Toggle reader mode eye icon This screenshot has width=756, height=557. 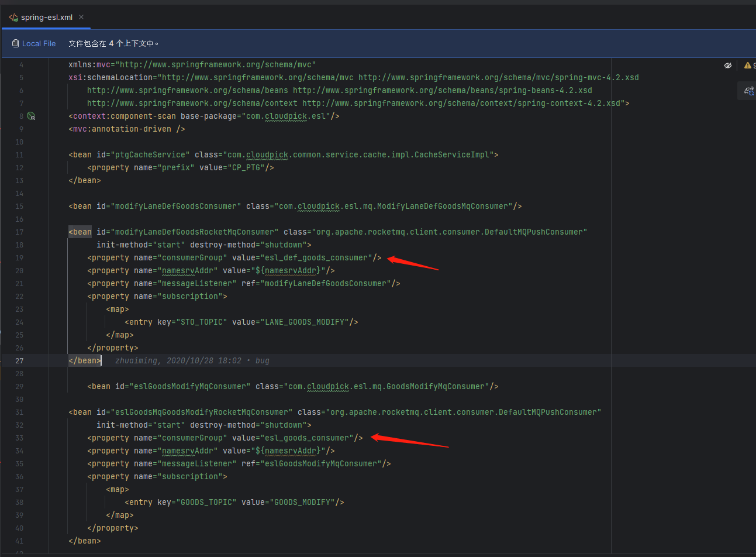728,66
